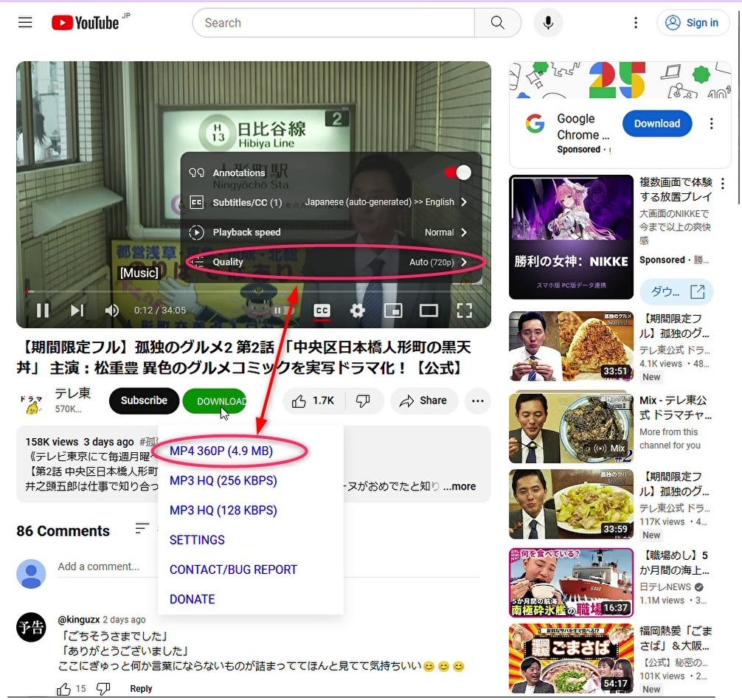Click the 職場めし video title
742x700 pixels.
point(674,562)
